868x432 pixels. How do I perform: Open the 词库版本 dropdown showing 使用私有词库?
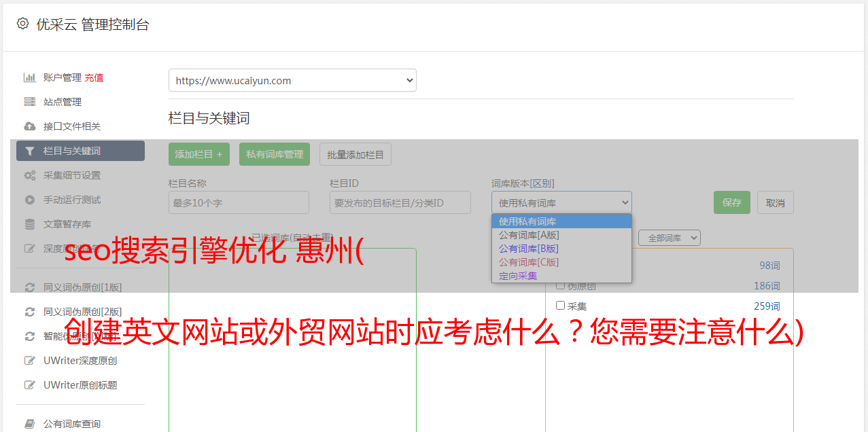click(561, 202)
